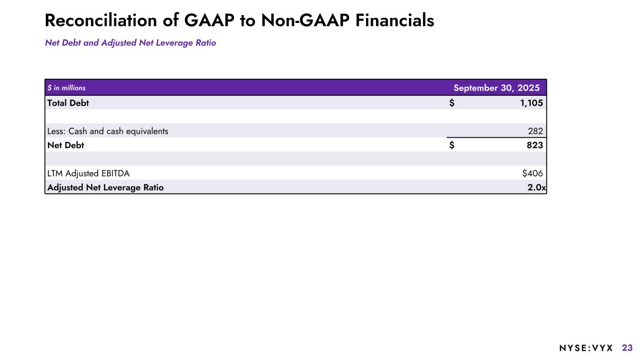The width and height of the screenshot is (644, 362).
Task: Click the blank row above LTM Adjusted EBITDA
Action: point(295,159)
